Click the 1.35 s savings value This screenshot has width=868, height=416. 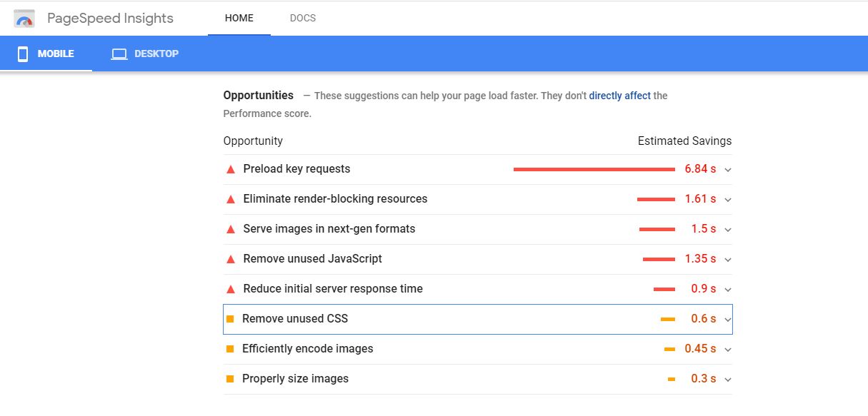click(700, 259)
